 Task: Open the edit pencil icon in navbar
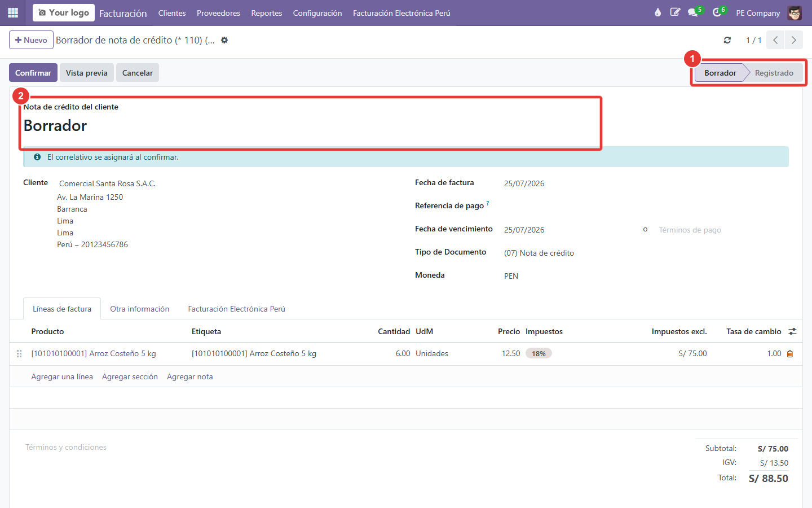675,12
